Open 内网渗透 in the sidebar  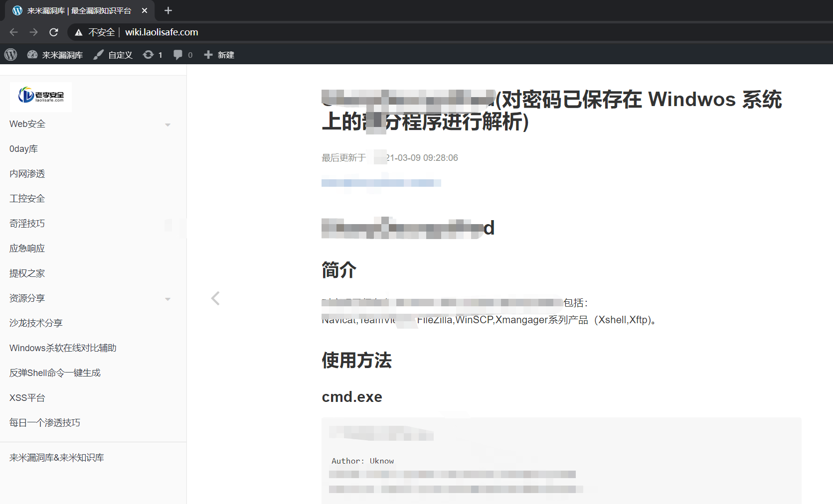(27, 174)
